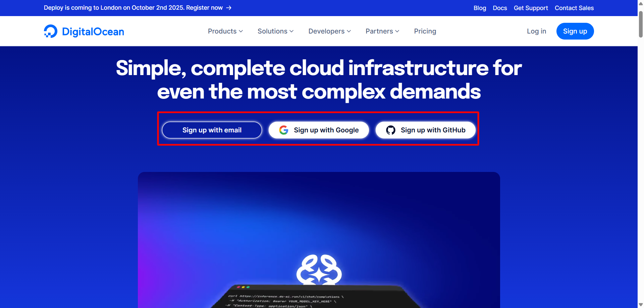Open the Developers dropdown menu
Image resolution: width=644 pixels, height=308 pixels.
click(330, 31)
